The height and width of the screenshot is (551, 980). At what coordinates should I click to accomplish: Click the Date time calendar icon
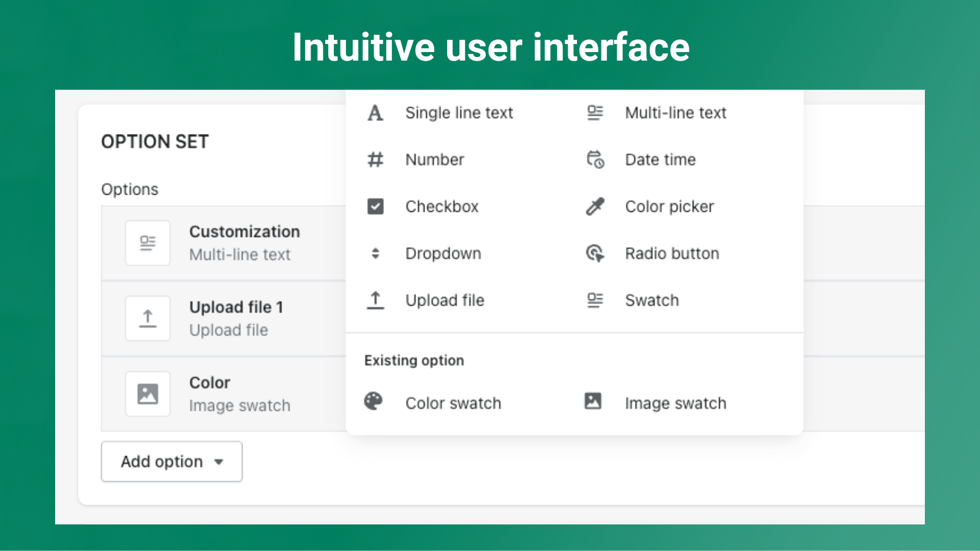tap(595, 160)
